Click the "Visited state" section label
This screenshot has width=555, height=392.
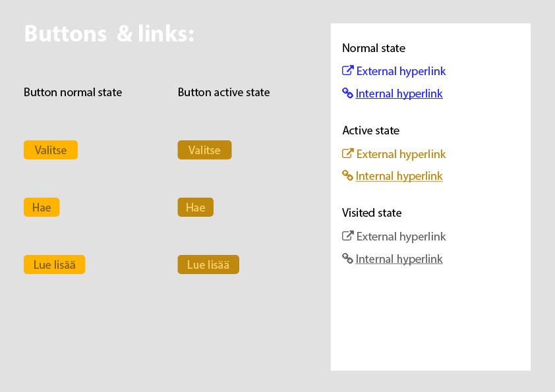point(372,213)
